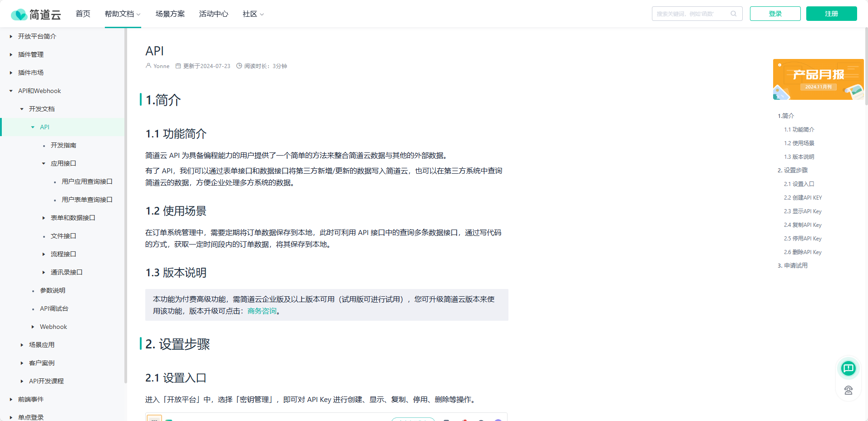Select 用户应用查询接口 in the sidebar
The image size is (868, 421).
[x=87, y=181]
